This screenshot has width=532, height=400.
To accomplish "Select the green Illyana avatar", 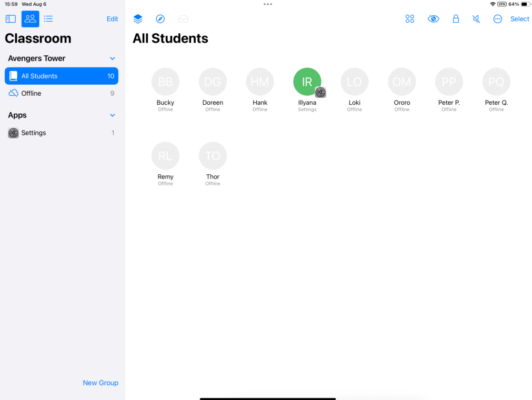I will [x=307, y=82].
